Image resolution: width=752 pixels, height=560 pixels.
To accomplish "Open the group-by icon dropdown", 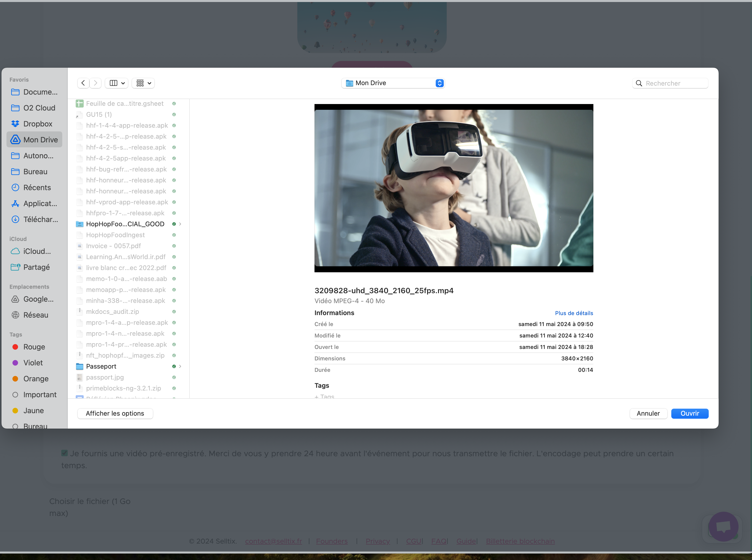I will (143, 83).
